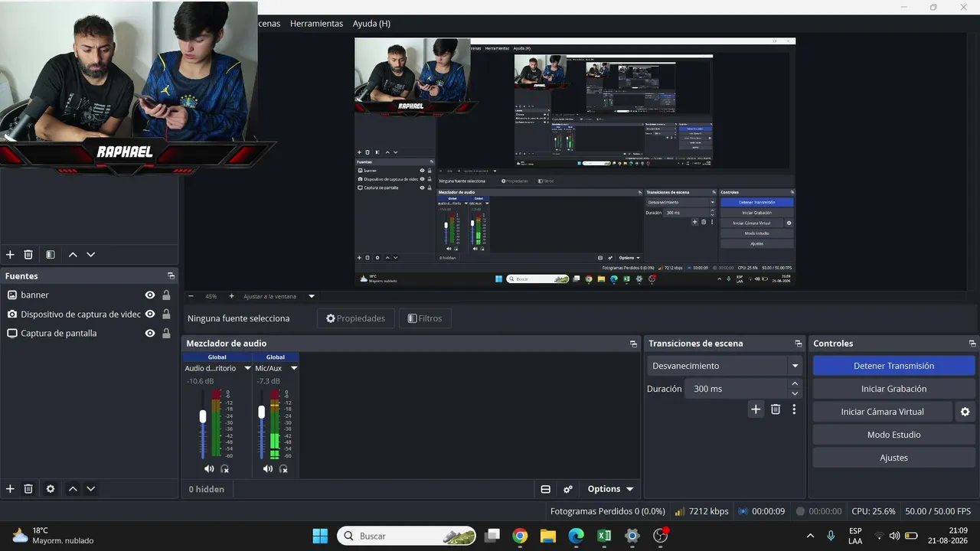Toggle lock on Dispositivo de captura source
This screenshot has height=551, width=980.
tap(166, 314)
